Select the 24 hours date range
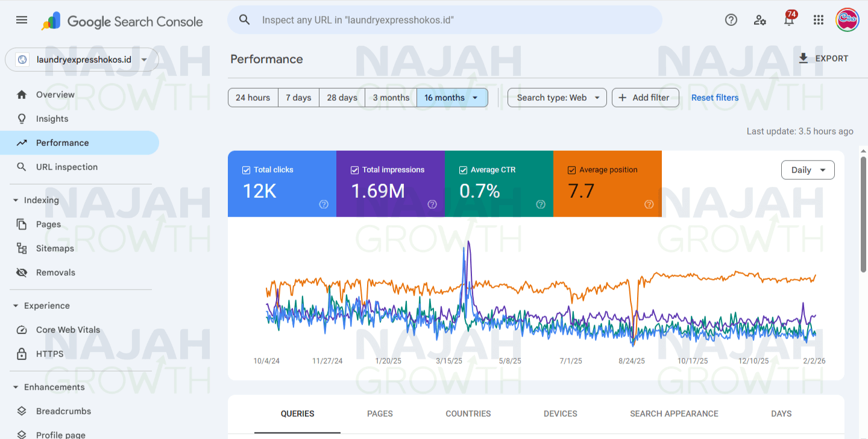 click(253, 98)
